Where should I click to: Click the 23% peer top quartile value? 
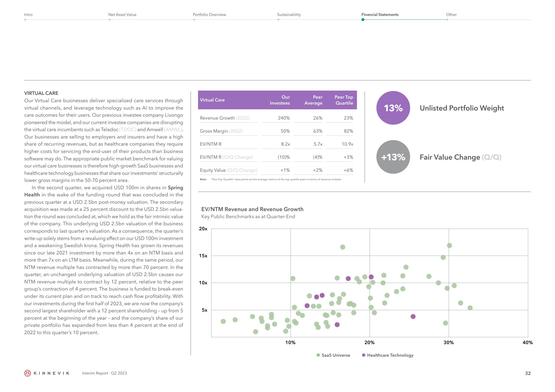pyautogui.click(x=348, y=118)
